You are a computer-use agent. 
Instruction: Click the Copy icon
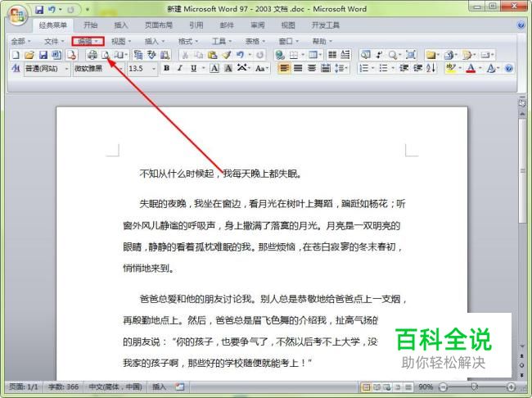coord(199,55)
